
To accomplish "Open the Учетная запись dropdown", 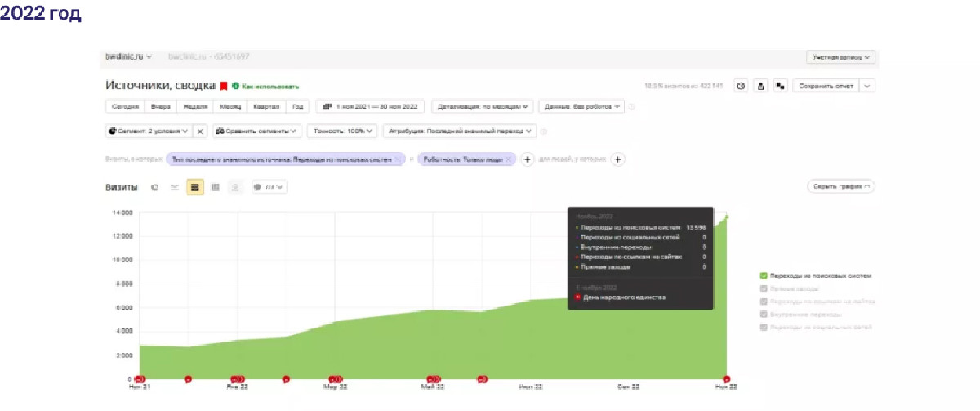I will point(840,57).
